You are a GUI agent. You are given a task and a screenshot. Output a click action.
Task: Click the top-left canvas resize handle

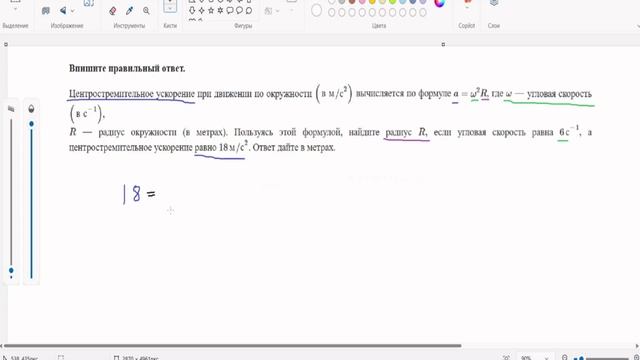coord(6,44)
